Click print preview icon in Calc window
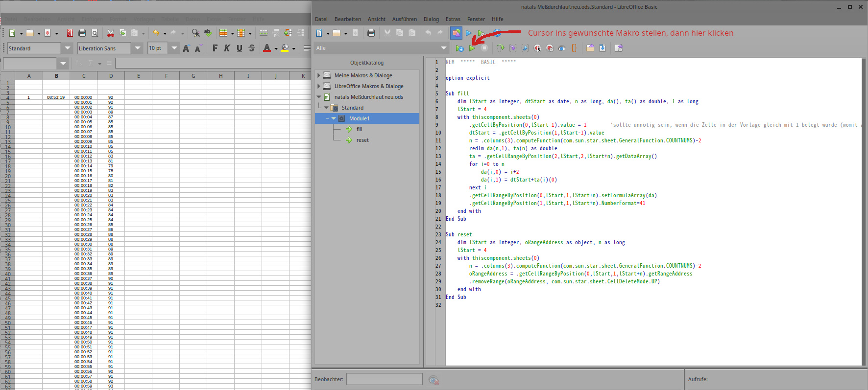The height and width of the screenshot is (390, 868). coord(95,33)
